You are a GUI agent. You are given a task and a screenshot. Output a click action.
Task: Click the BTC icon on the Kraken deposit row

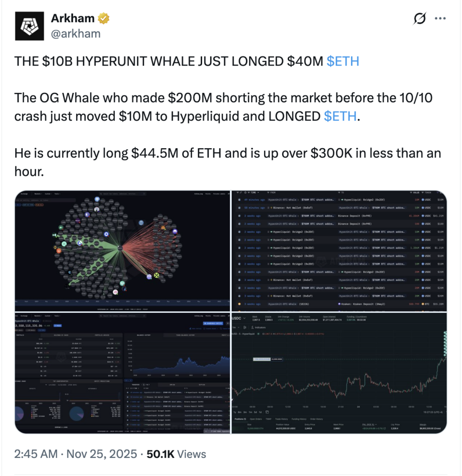pos(423,304)
